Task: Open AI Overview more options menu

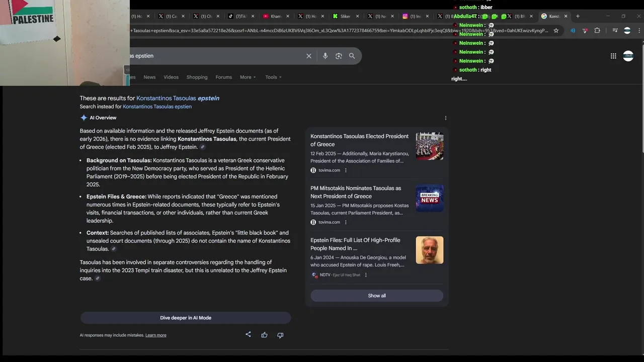Action: 445,118
